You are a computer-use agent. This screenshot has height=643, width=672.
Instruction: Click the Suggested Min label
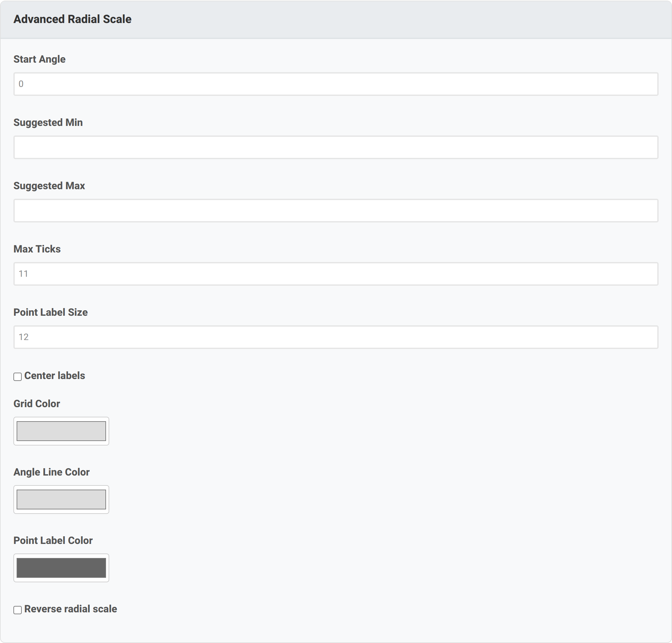48,122
